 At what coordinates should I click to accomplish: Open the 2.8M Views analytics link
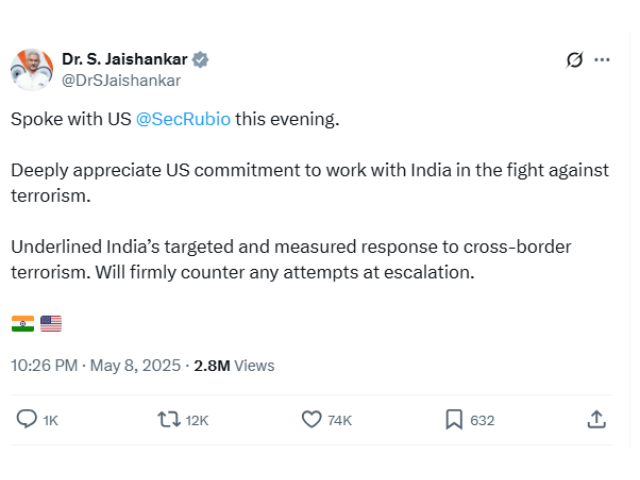234,365
